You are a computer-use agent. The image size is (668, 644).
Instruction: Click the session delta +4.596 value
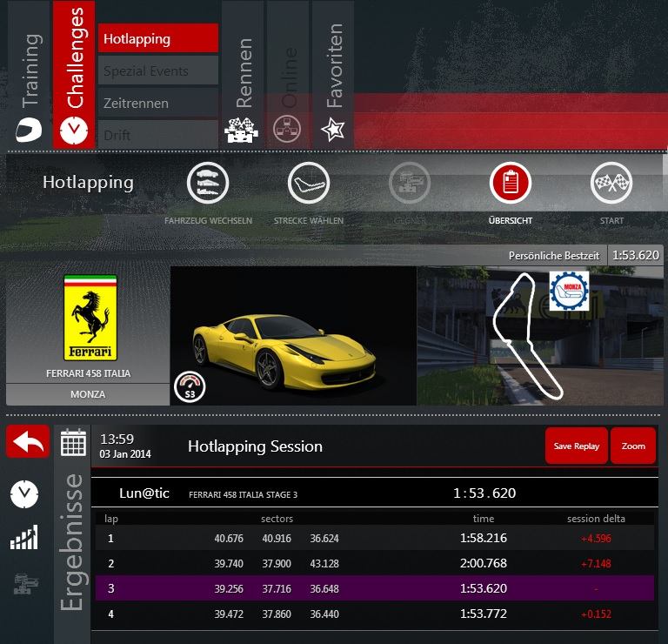click(x=596, y=539)
